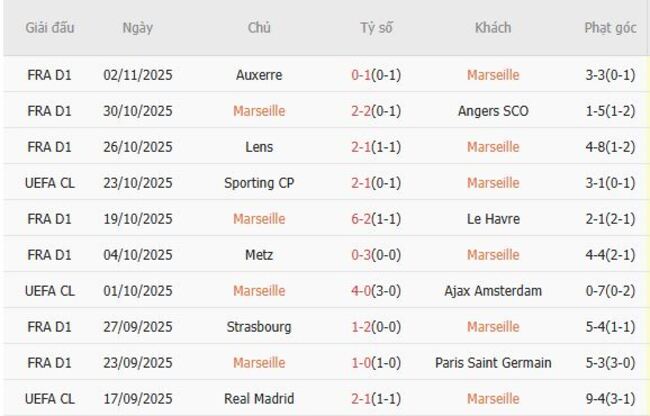This screenshot has height=416, width=650.
Task: Click the Giải đấu column header
Action: point(48,28)
